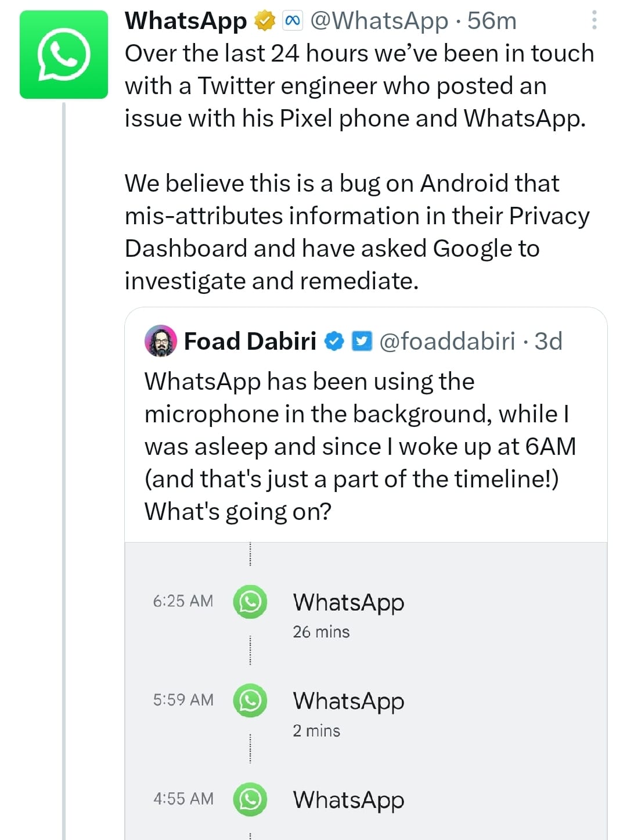Tap the Meta affiliation badge
This screenshot has height=840, width=627.
tap(292, 21)
